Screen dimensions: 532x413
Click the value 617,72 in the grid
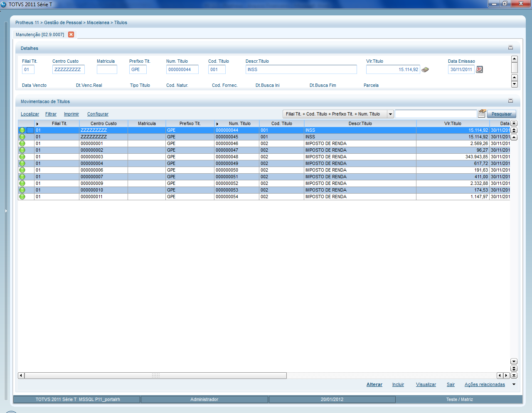point(481,163)
